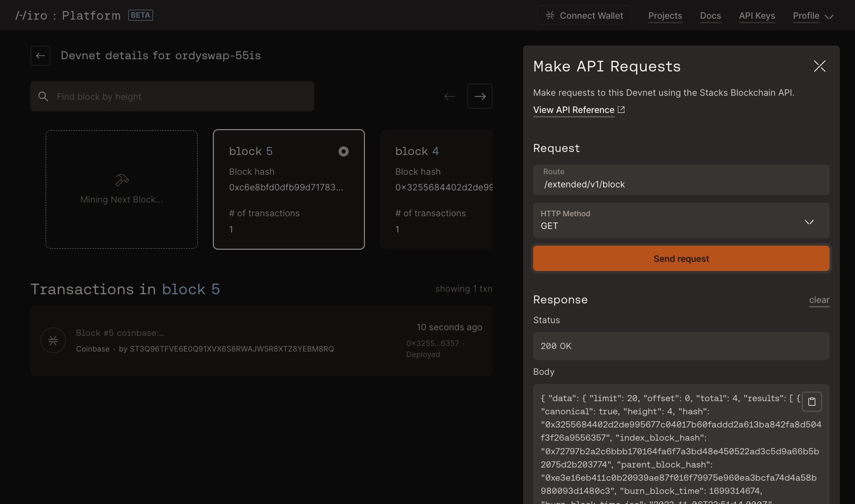Select the Mining Next Block card
Viewport: 855px width, 504px height.
click(122, 189)
